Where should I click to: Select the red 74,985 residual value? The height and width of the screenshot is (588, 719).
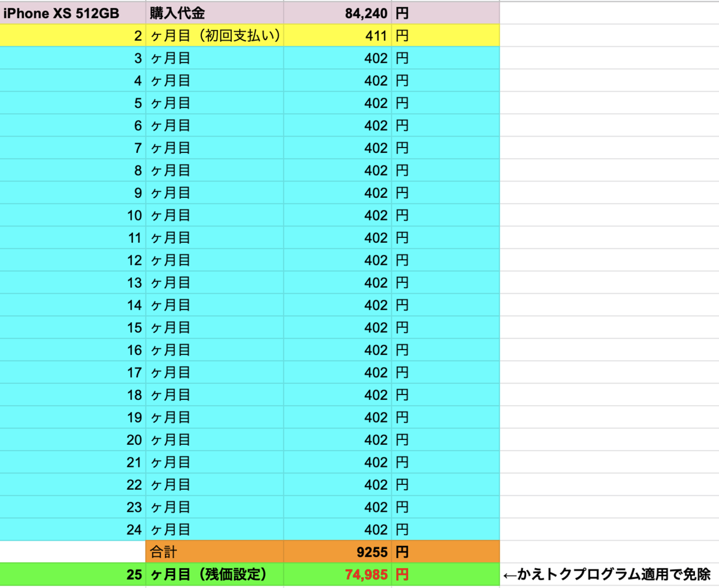coord(338,575)
